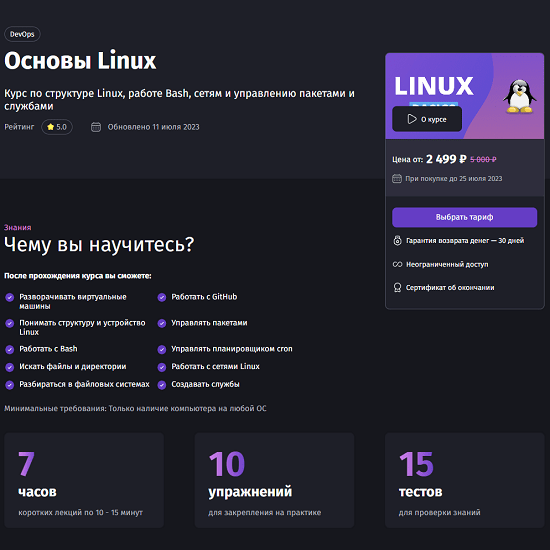Click 'для проверки знаний' text
The image size is (550, 550).
(439, 512)
